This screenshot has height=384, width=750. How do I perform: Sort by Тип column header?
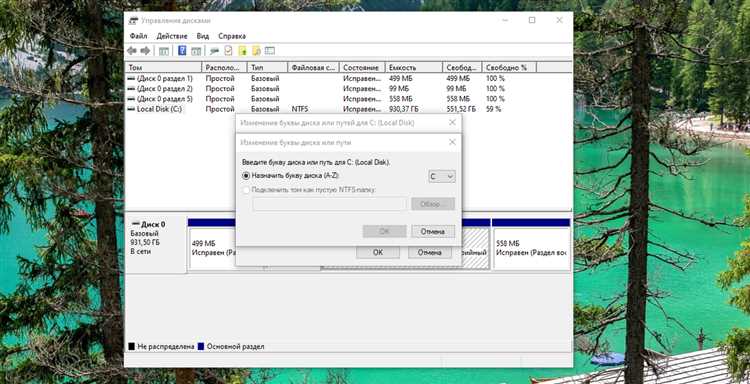267,68
